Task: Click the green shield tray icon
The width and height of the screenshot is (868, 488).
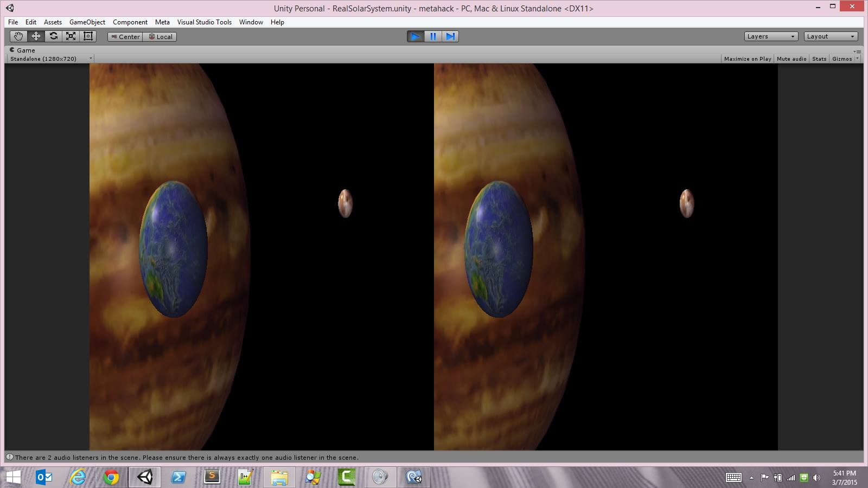Action: tap(804, 478)
